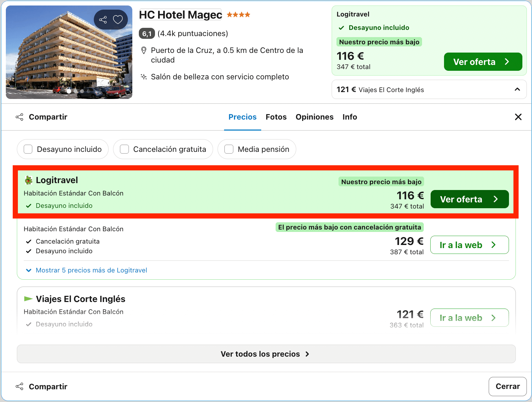Screen dimensions: 532x402
Task: Click the sparkle amenity icon
Action: coord(144,77)
